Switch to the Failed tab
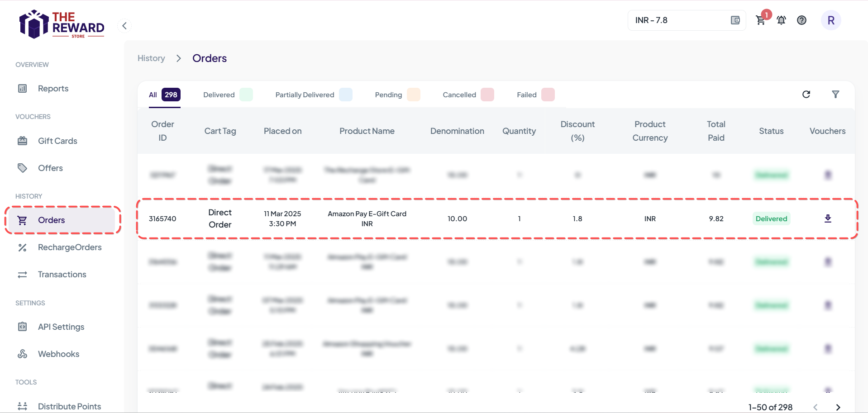Image resolution: width=868 pixels, height=413 pixels. pyautogui.click(x=535, y=95)
